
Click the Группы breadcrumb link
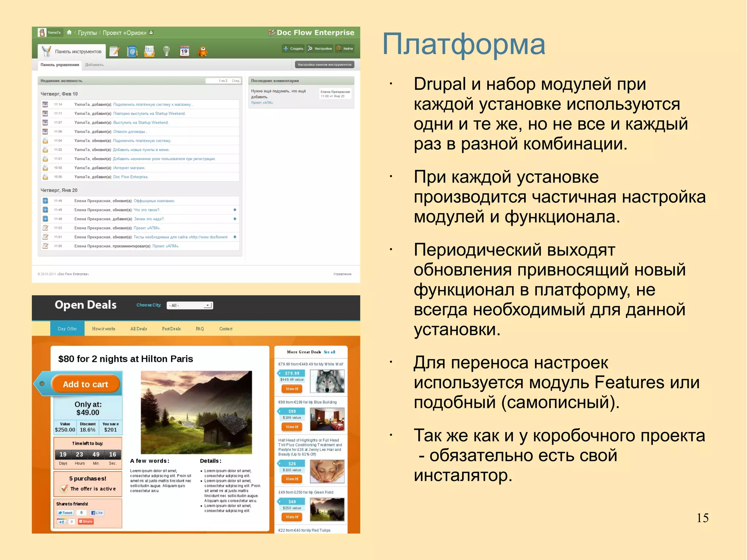(x=87, y=33)
